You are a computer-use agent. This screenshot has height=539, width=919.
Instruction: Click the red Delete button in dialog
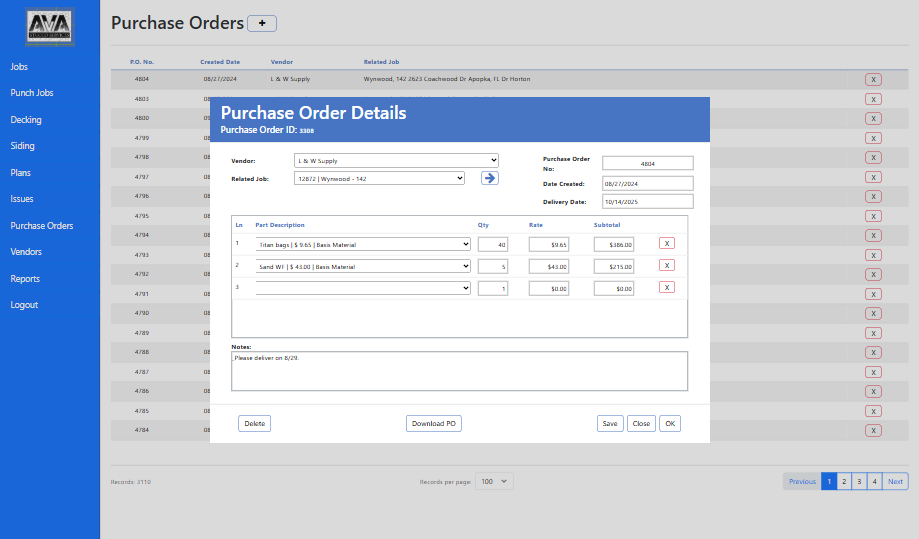pyautogui.click(x=254, y=424)
